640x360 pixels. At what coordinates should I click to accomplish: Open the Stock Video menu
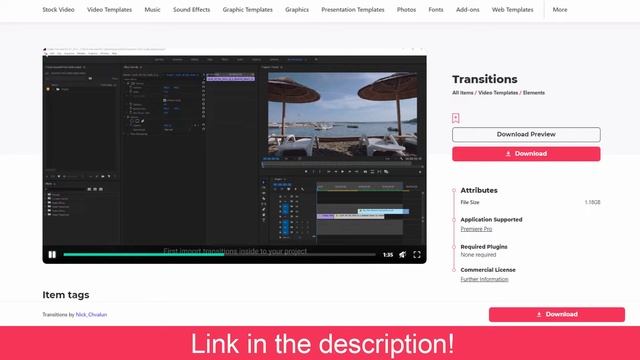click(x=58, y=9)
